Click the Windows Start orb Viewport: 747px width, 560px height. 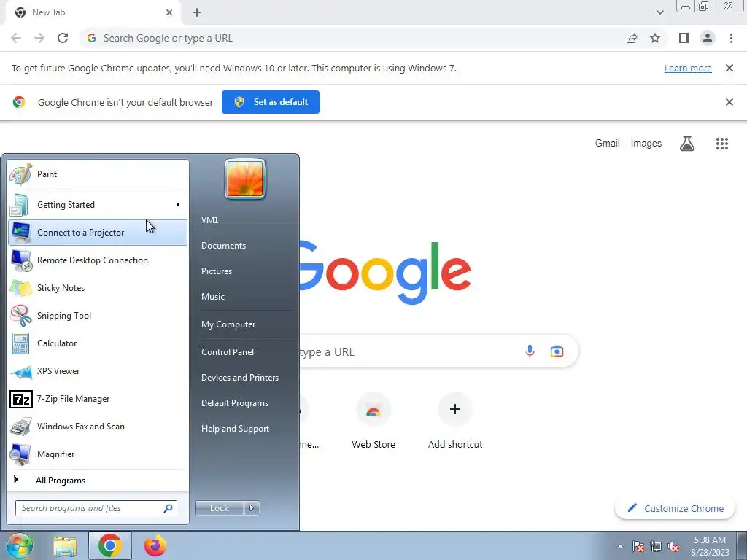tap(18, 545)
